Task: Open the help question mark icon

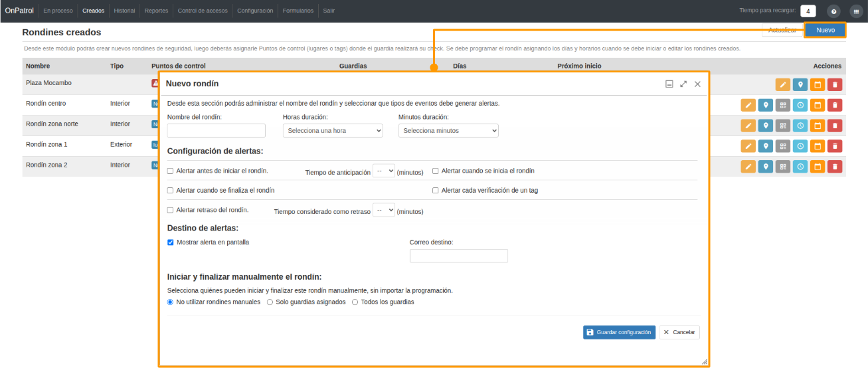Action: [x=833, y=11]
